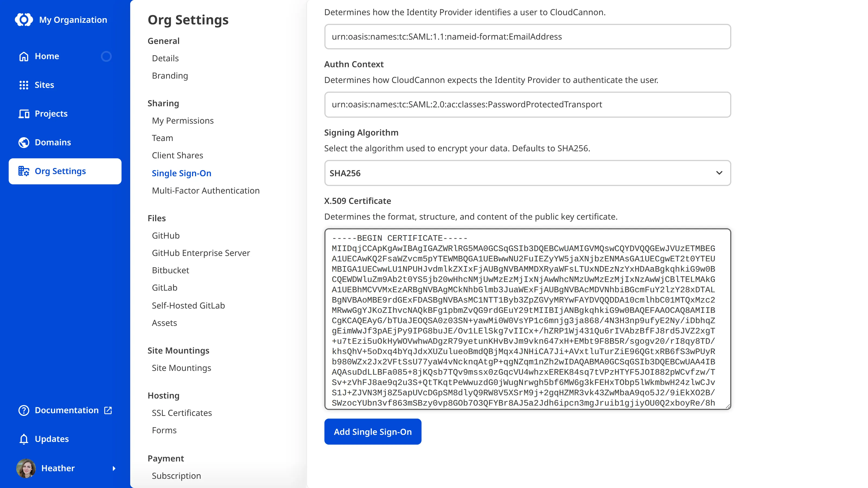Click the CloudCannon logo icon
868x488 pixels.
[24, 20]
